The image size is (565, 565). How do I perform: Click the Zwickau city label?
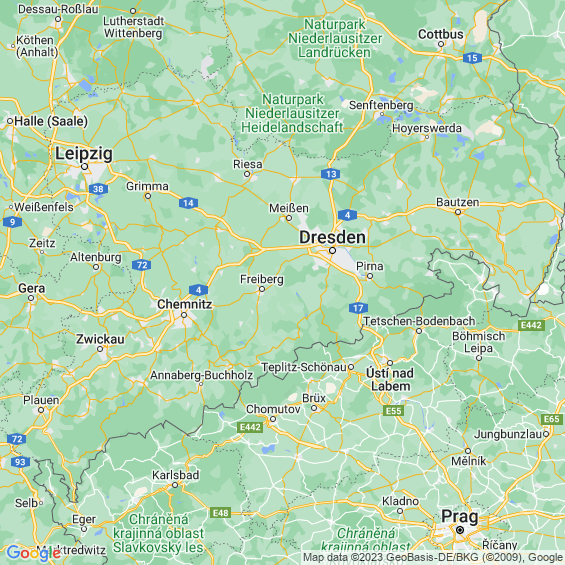(x=100, y=339)
